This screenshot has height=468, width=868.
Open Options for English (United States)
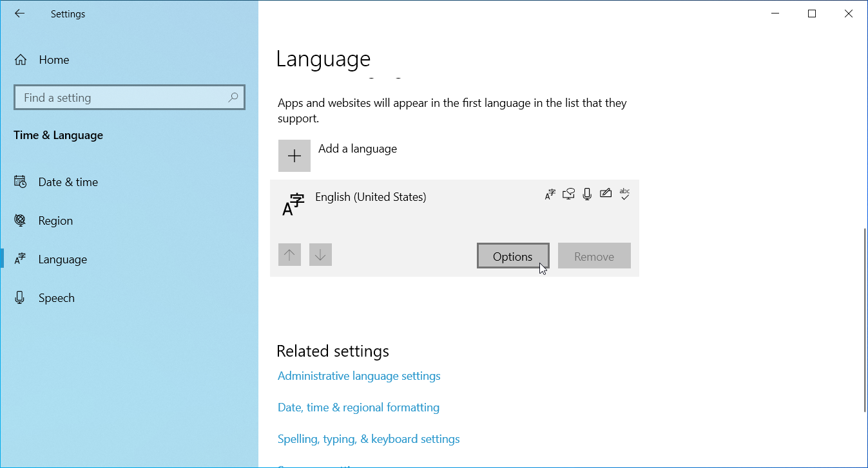pyautogui.click(x=513, y=256)
